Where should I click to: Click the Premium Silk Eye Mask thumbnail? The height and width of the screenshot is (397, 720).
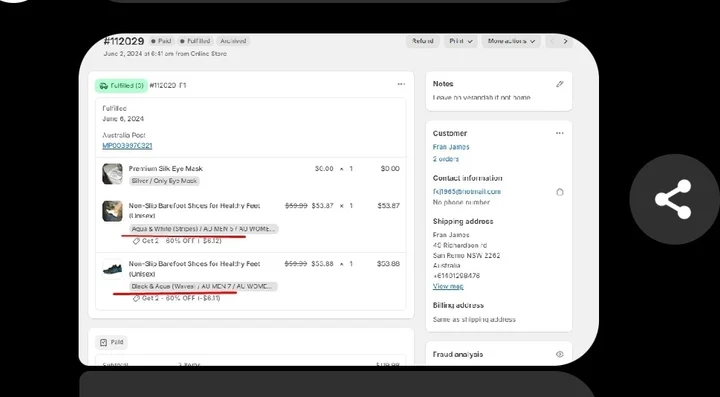pyautogui.click(x=112, y=174)
